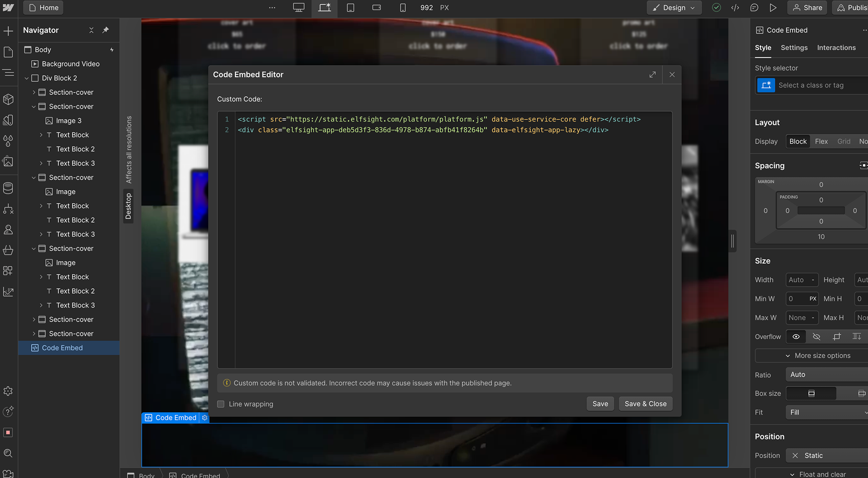Open the Webflow logo menu
Viewport: 868px width, 478px height.
click(8, 8)
